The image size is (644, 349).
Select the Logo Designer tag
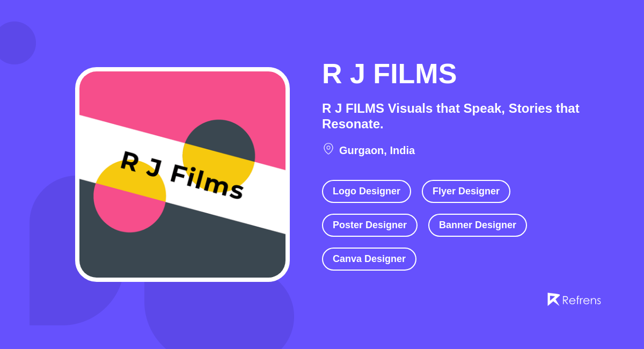pos(367,191)
